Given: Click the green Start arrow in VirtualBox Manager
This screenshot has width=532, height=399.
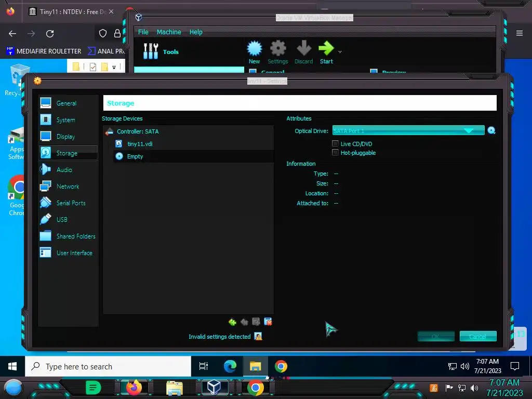Looking at the screenshot, I should [326, 52].
